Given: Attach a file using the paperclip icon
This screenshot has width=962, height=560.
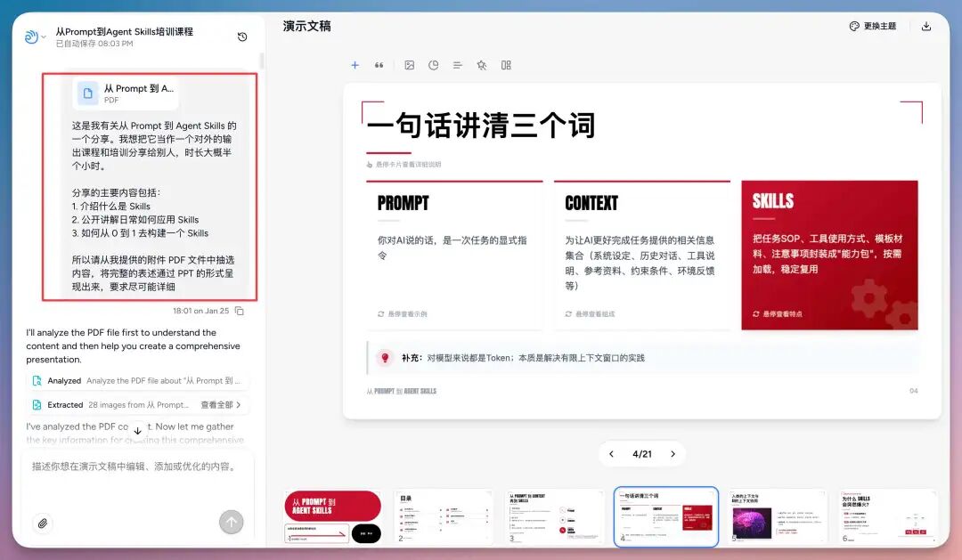Looking at the screenshot, I should pos(43,523).
